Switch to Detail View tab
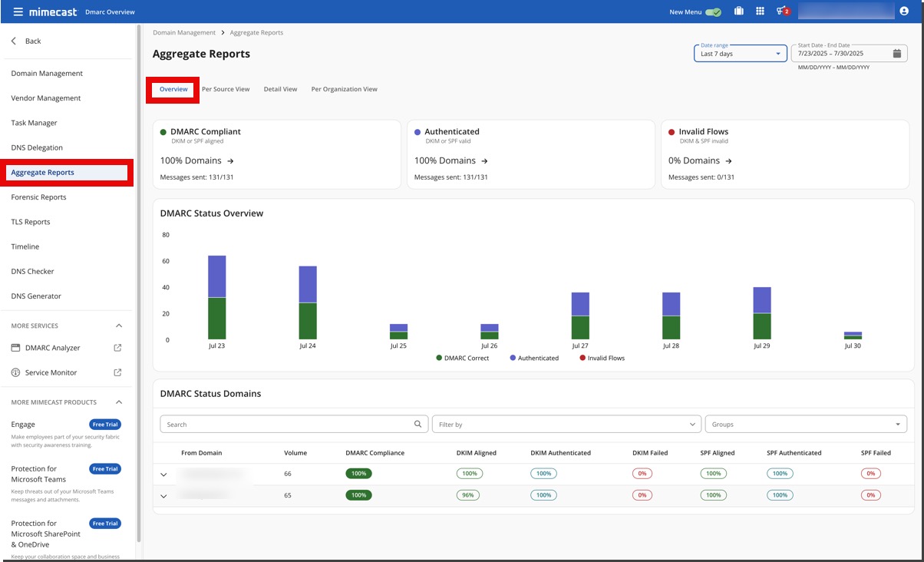924x562 pixels. point(280,89)
